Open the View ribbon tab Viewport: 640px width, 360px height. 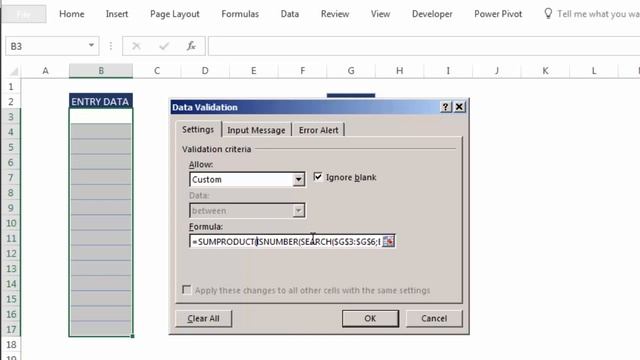click(x=380, y=14)
